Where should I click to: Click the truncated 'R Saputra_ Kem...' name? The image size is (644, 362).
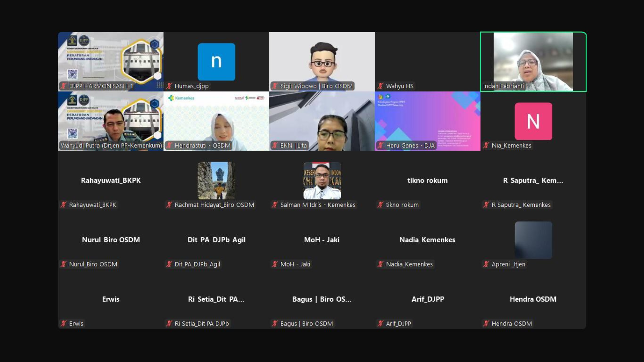(x=533, y=180)
